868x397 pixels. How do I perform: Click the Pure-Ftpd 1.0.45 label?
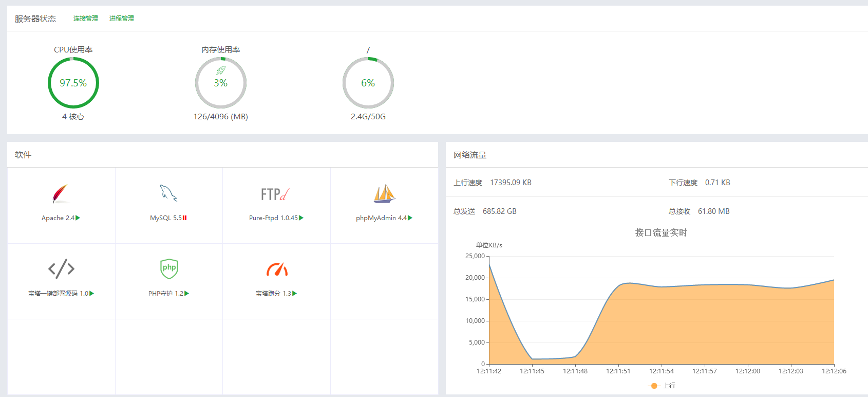(273, 218)
